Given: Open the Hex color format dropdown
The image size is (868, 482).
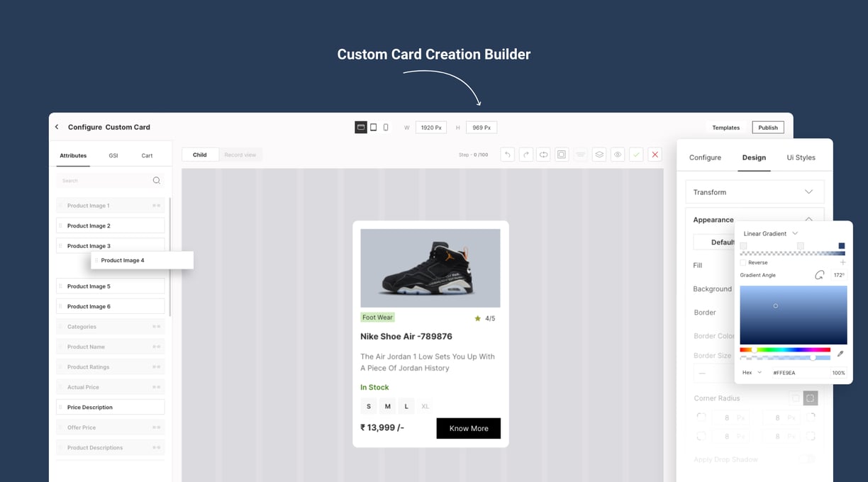Looking at the screenshot, I should (752, 373).
